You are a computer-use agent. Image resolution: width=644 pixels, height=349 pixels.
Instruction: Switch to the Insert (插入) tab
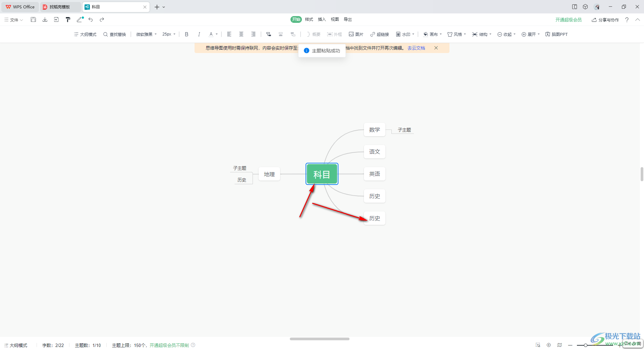coord(322,19)
